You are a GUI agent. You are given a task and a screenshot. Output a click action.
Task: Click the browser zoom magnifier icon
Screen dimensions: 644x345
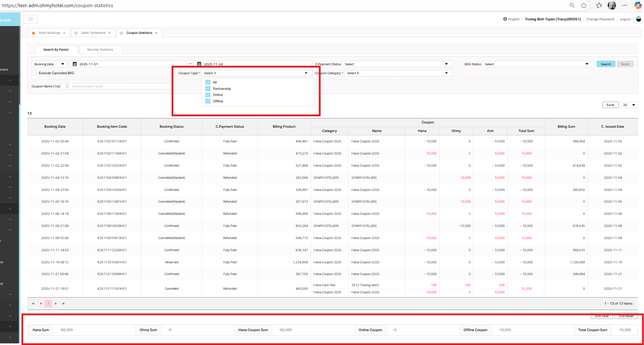coord(572,5)
